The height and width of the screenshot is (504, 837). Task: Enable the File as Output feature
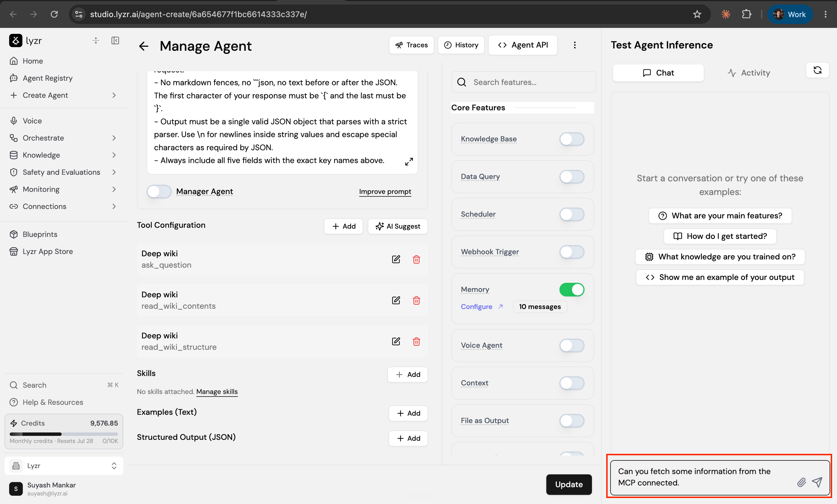tap(572, 421)
